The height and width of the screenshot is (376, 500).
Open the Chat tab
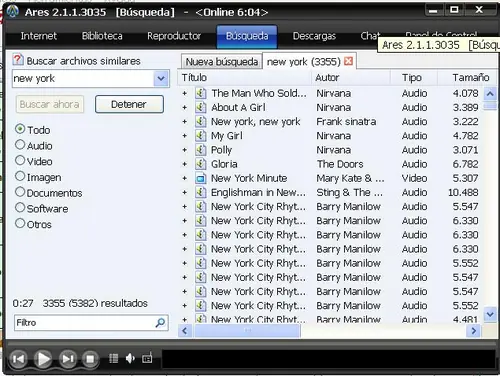pos(370,35)
